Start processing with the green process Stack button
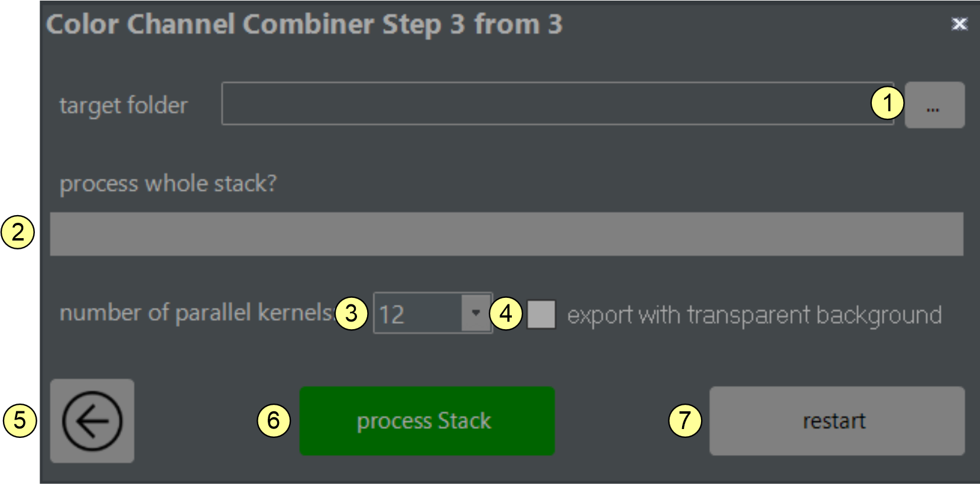The height and width of the screenshot is (484, 980). click(427, 421)
